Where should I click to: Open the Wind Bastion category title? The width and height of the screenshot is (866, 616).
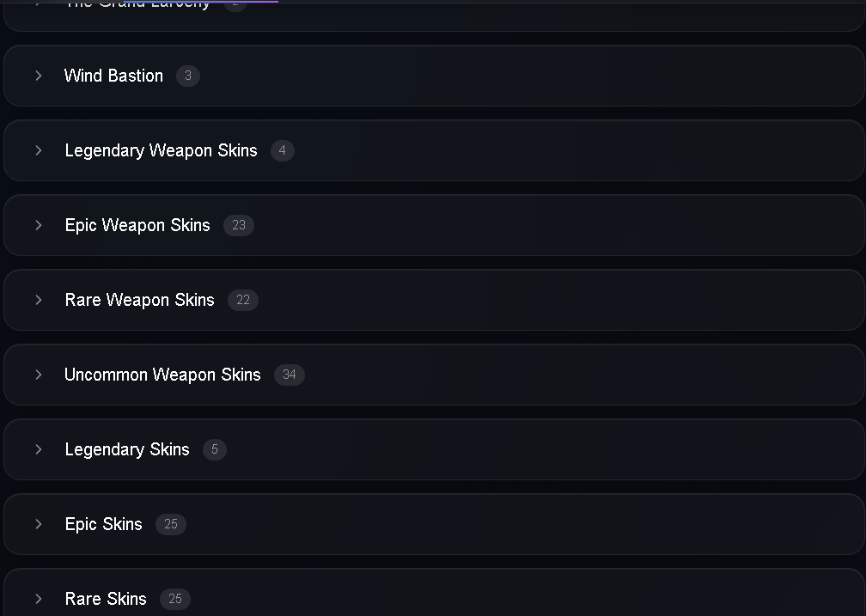click(x=113, y=76)
